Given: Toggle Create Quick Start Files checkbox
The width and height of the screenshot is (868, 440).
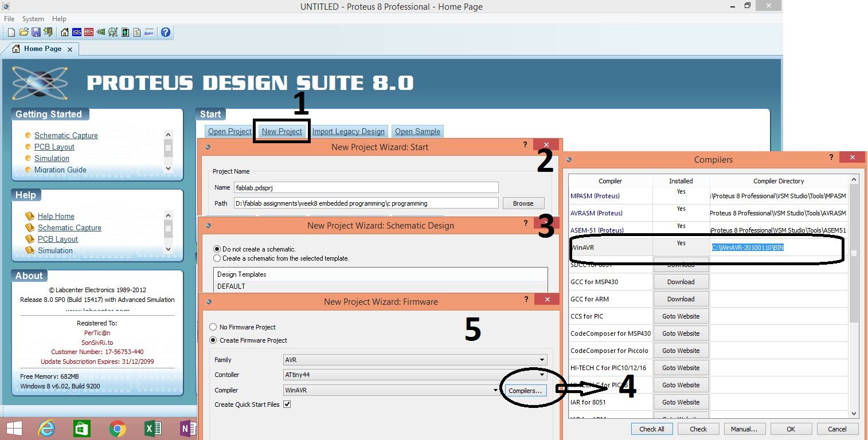Looking at the screenshot, I should click(x=287, y=404).
